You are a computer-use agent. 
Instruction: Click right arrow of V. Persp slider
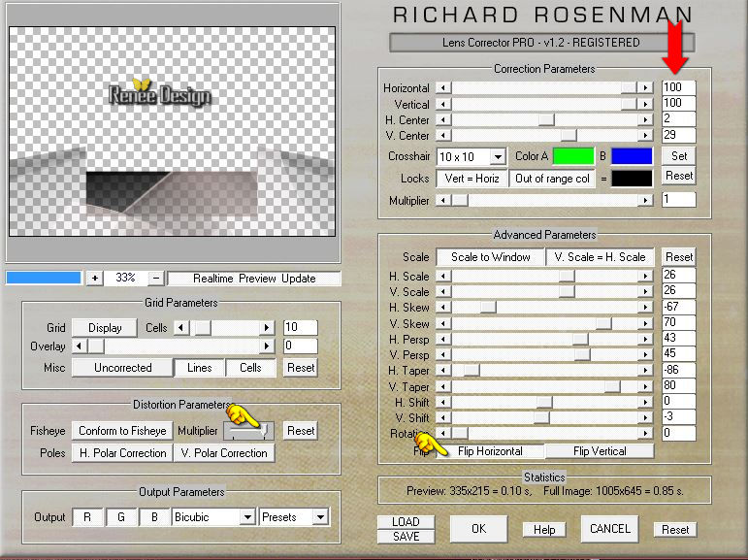645,354
